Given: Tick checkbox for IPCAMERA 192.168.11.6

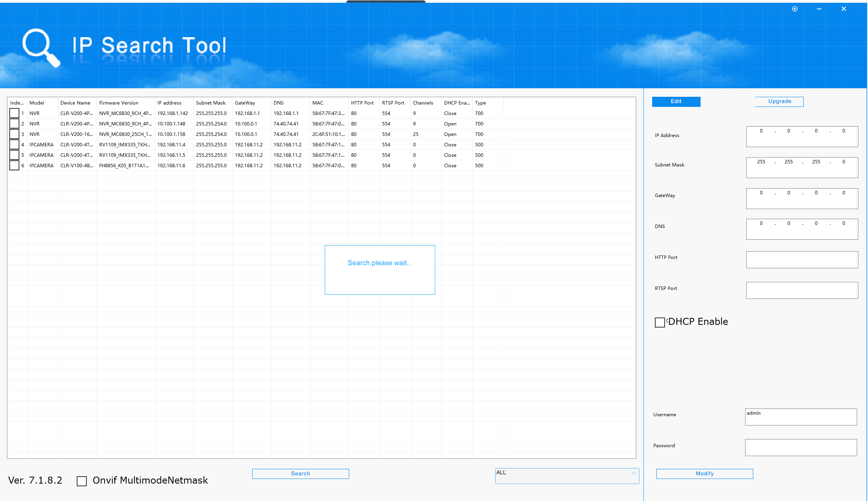Looking at the screenshot, I should [x=14, y=165].
